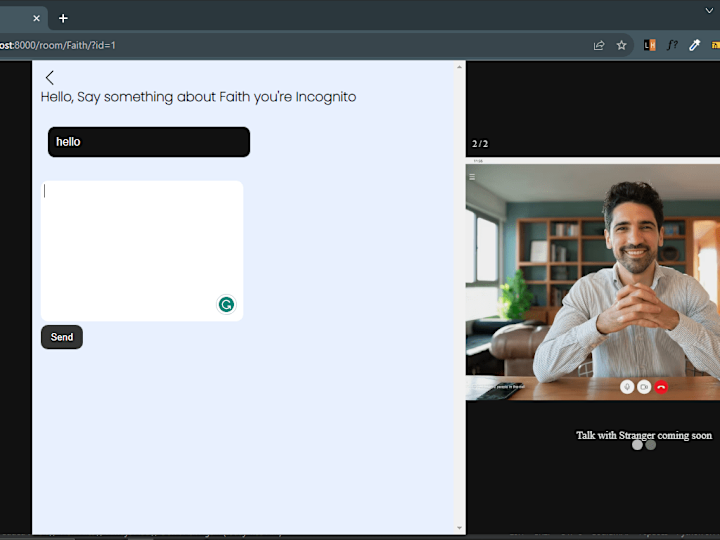
Task: Open the yellow extension icon at toolbar edge
Action: point(715,45)
